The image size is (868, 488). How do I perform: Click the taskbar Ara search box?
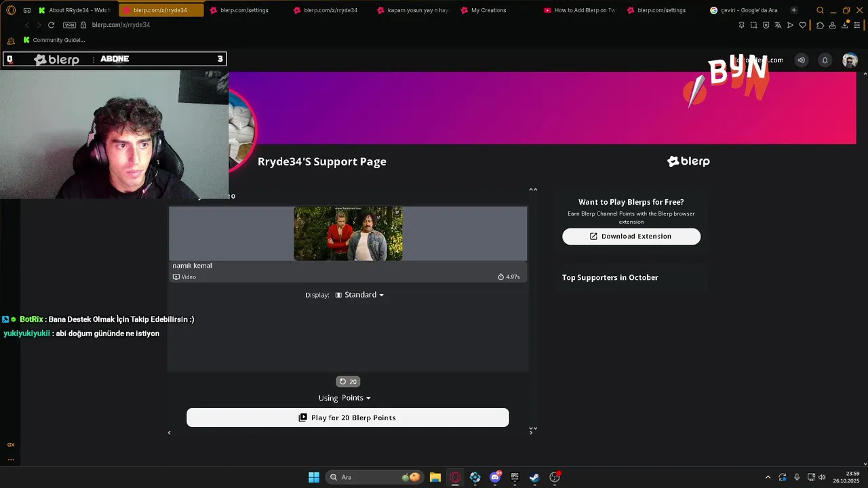point(374,477)
